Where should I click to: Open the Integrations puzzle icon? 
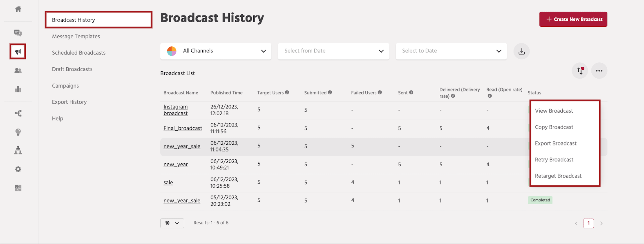18,188
